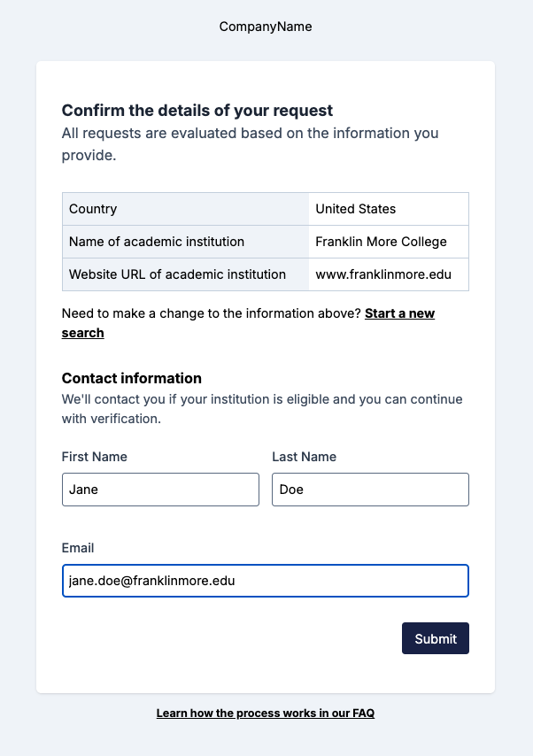The width and height of the screenshot is (533, 756).
Task: Click the Submit button
Action: pyautogui.click(x=435, y=638)
